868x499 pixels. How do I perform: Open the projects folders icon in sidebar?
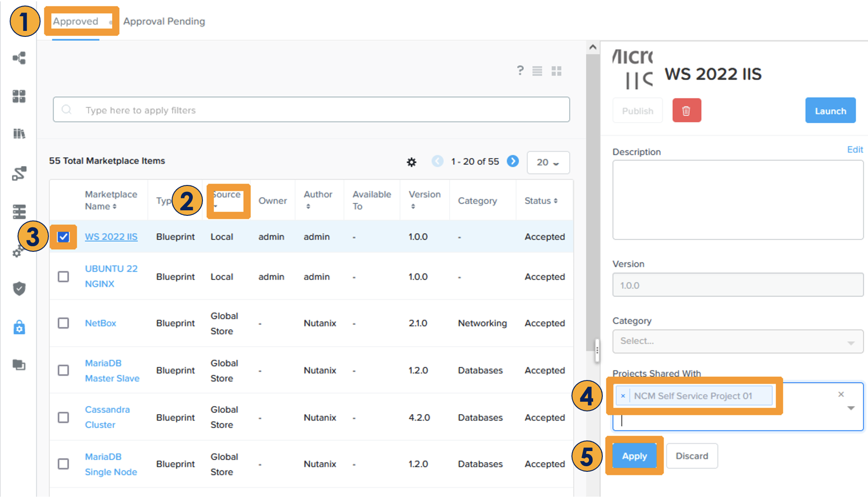click(x=19, y=365)
